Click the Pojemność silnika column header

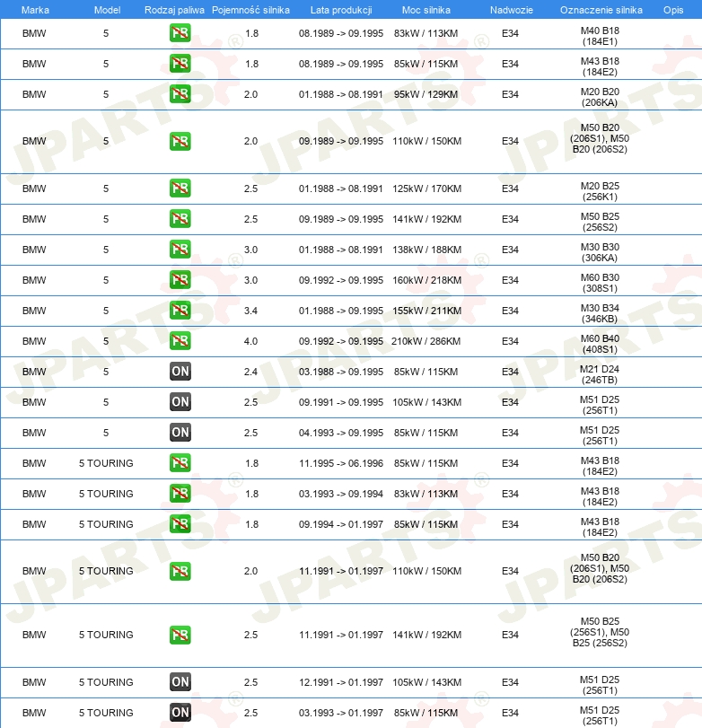(250, 10)
